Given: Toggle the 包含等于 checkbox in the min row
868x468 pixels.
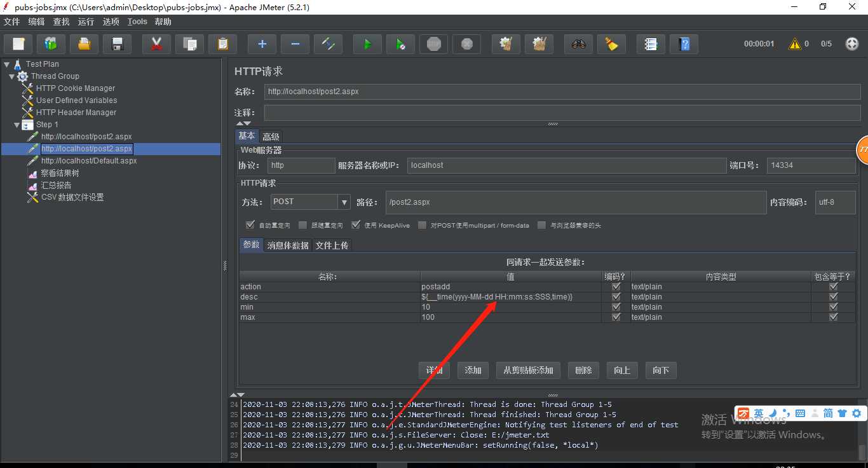Looking at the screenshot, I should pos(834,307).
